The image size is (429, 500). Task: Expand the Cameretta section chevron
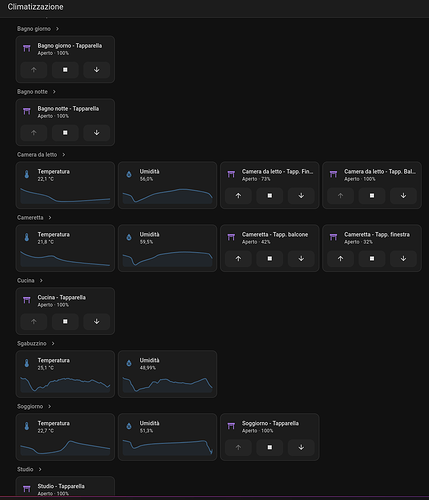(50, 218)
